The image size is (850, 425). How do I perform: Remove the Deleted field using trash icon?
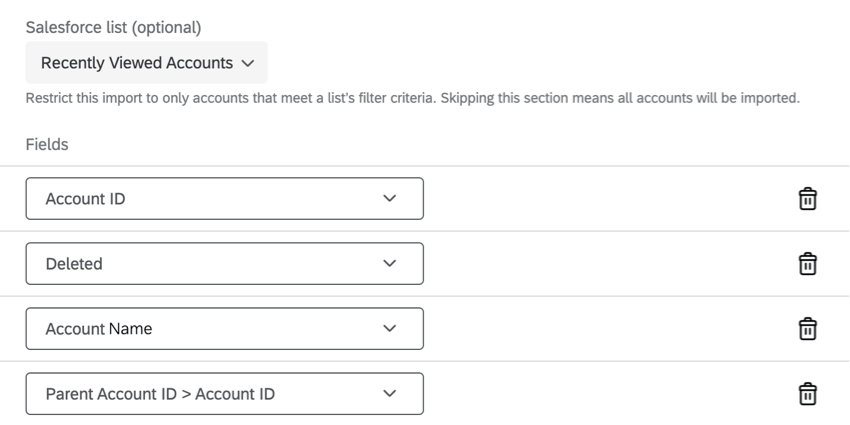pyautogui.click(x=807, y=263)
